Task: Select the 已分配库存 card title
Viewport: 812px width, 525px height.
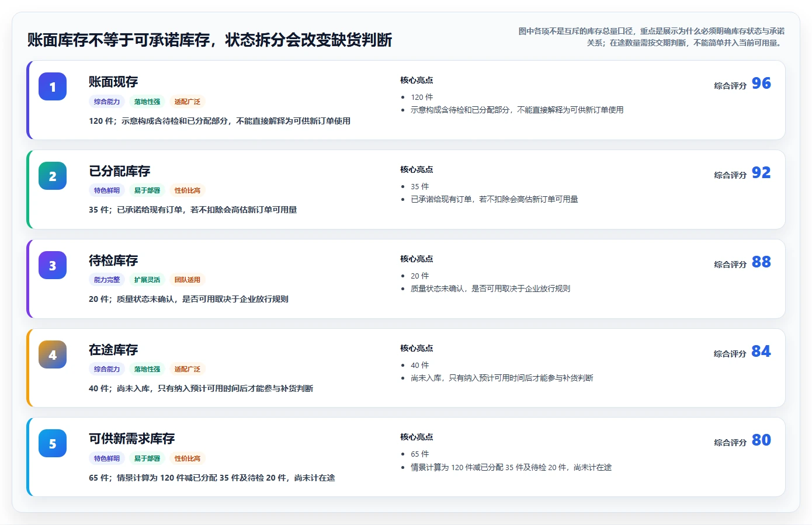Action: click(x=120, y=171)
